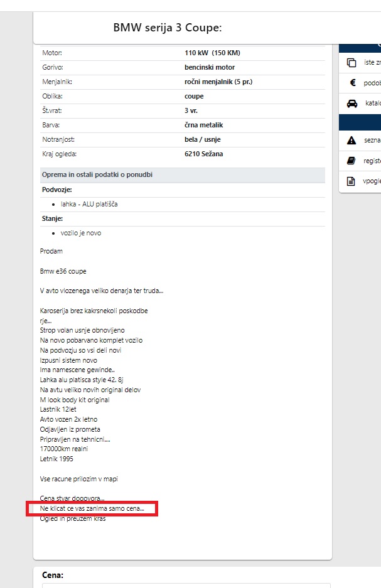Click the 'vozilo je novo' list item

point(80,233)
